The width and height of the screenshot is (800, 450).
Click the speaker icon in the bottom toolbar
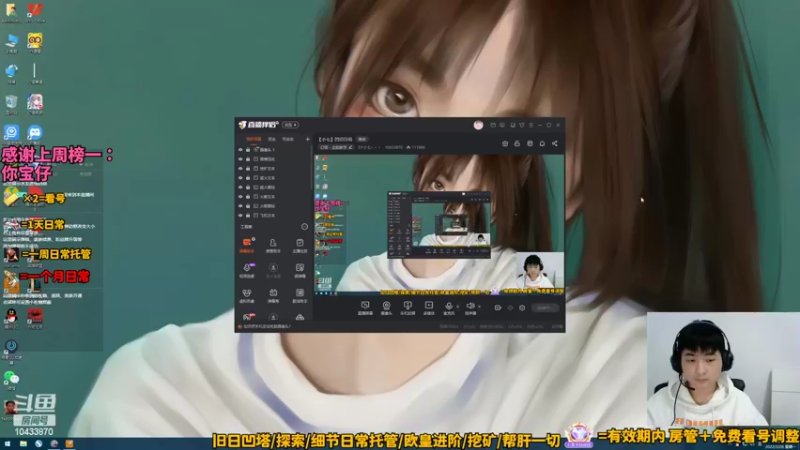click(x=470, y=307)
